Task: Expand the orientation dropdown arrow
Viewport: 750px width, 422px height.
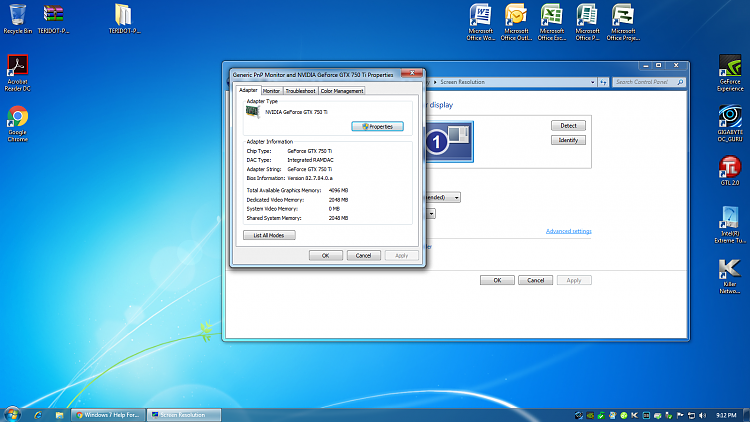Action: pos(431,213)
